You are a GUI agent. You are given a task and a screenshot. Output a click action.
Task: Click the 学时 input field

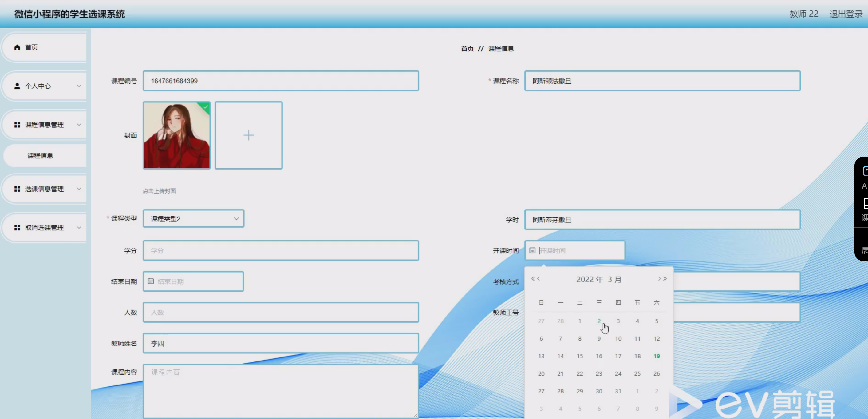pos(662,220)
